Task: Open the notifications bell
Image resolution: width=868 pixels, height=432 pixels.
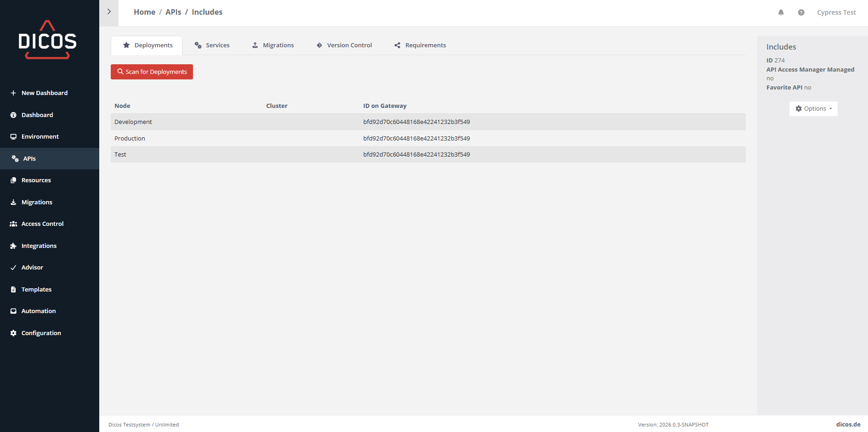Action: [x=781, y=12]
